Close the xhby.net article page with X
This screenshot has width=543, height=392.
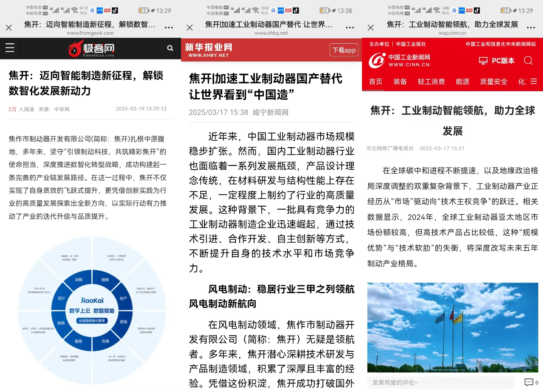pos(190,28)
